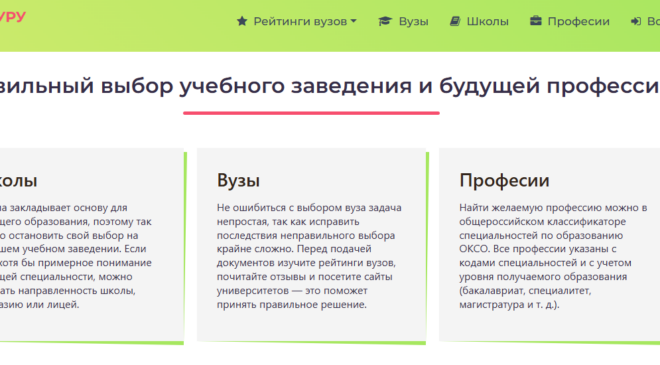The height and width of the screenshot is (365, 660).
Task: Open the Школы navigation link
Action: (479, 21)
